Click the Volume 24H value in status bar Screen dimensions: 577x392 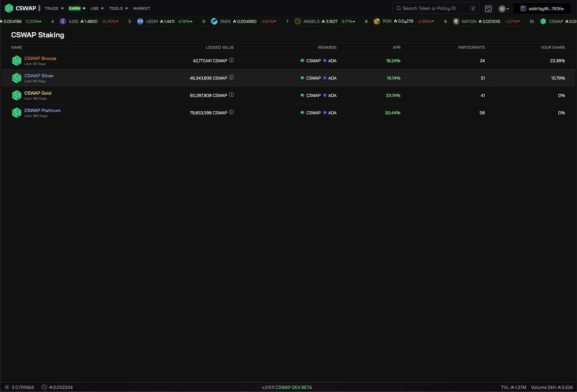point(552,387)
